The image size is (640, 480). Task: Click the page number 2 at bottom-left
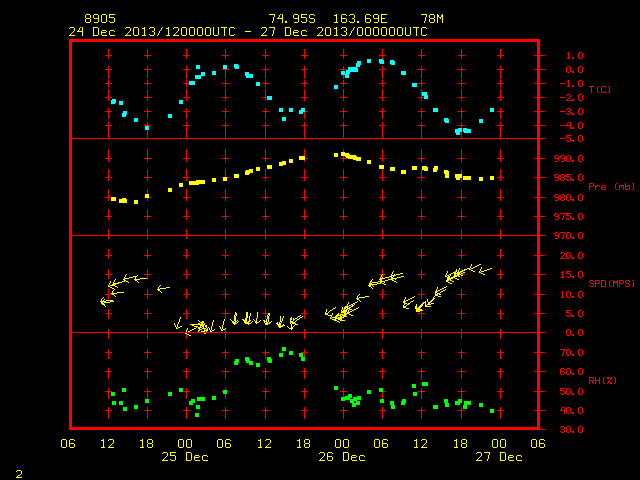pyautogui.click(x=19, y=474)
